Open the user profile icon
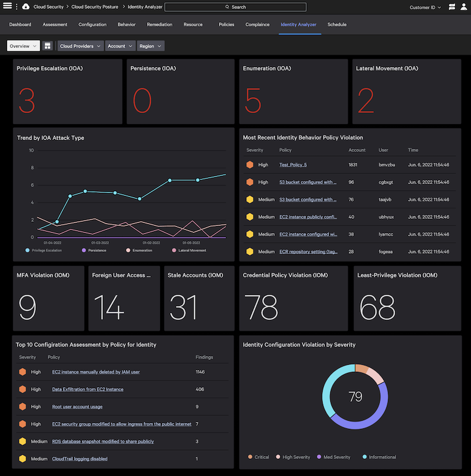Viewport: 471px width, 476px height. (464, 6)
